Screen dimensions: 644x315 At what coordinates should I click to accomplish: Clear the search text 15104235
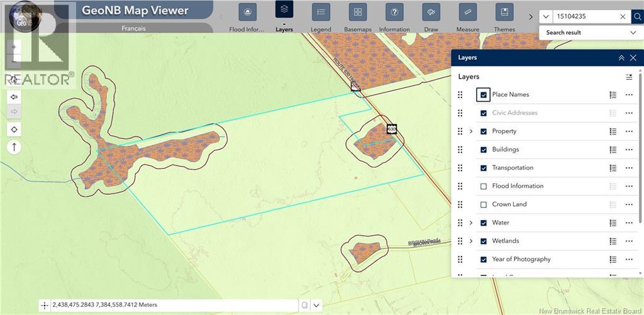pos(623,17)
